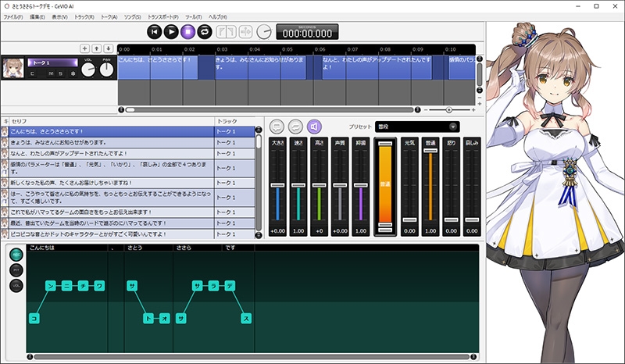Click the 元気 emotion slider handle
Viewport: 625px width, 364px height.
(409, 219)
